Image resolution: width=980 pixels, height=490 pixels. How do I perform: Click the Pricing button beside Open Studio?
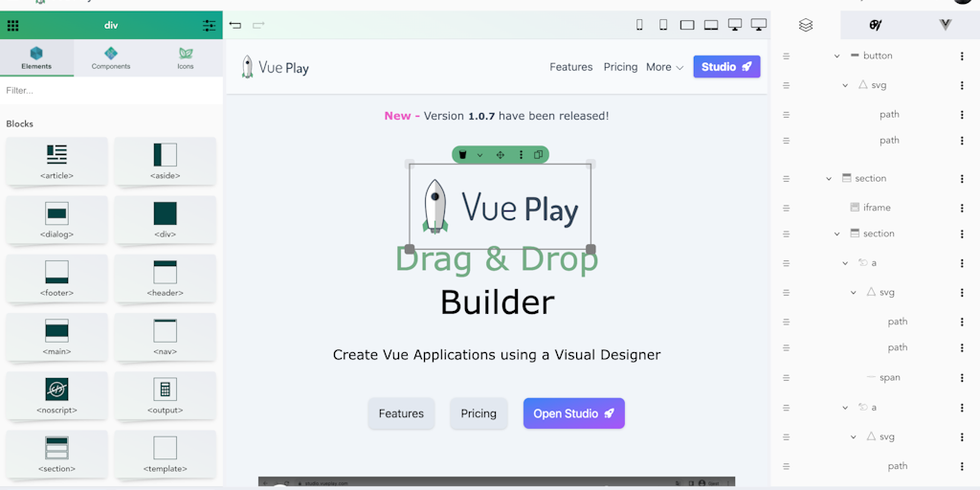pyautogui.click(x=479, y=413)
